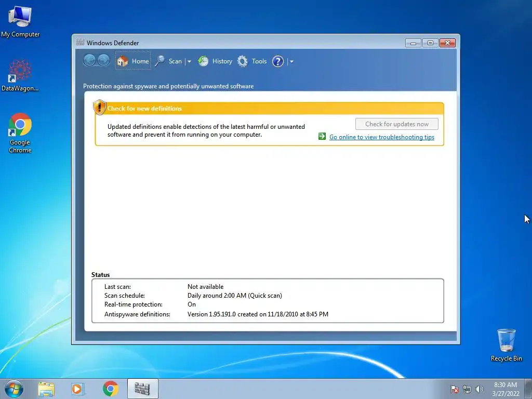This screenshot has height=399, width=532.
Task: Open the Home page via house icon
Action: coord(123,61)
